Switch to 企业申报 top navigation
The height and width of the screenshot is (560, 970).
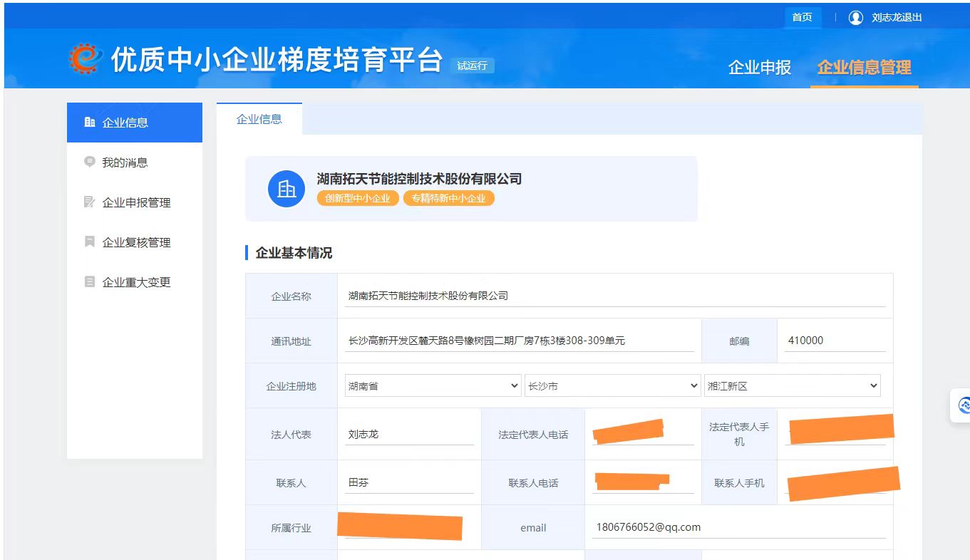[x=760, y=68]
